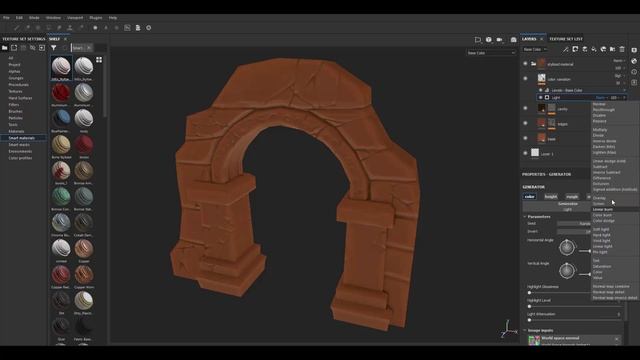Select the Projection tool in top toolbar
This screenshot has height=360, width=640.
point(38,28)
